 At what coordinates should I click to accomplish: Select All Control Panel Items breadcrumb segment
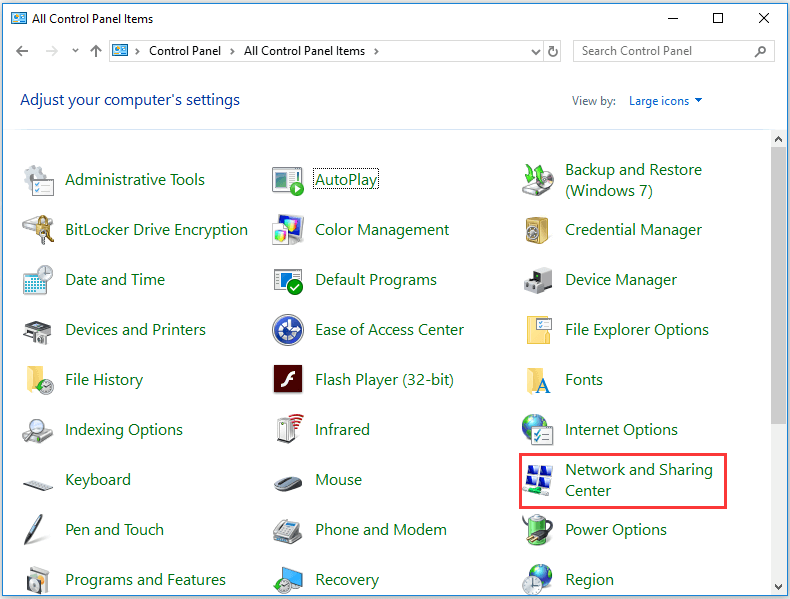[304, 51]
